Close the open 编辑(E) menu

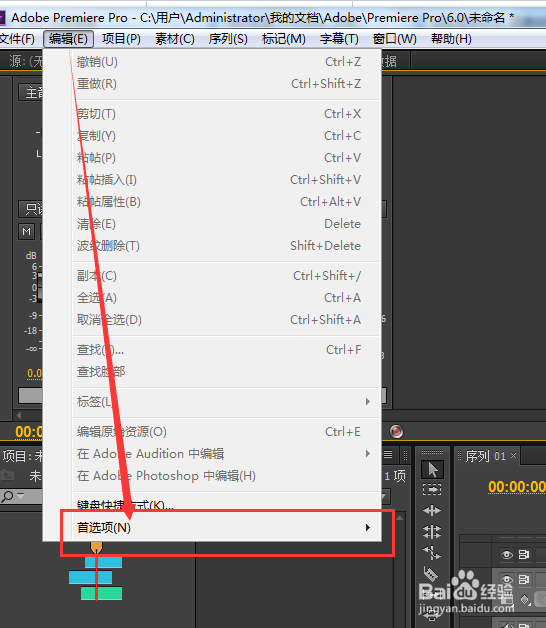tap(68, 39)
